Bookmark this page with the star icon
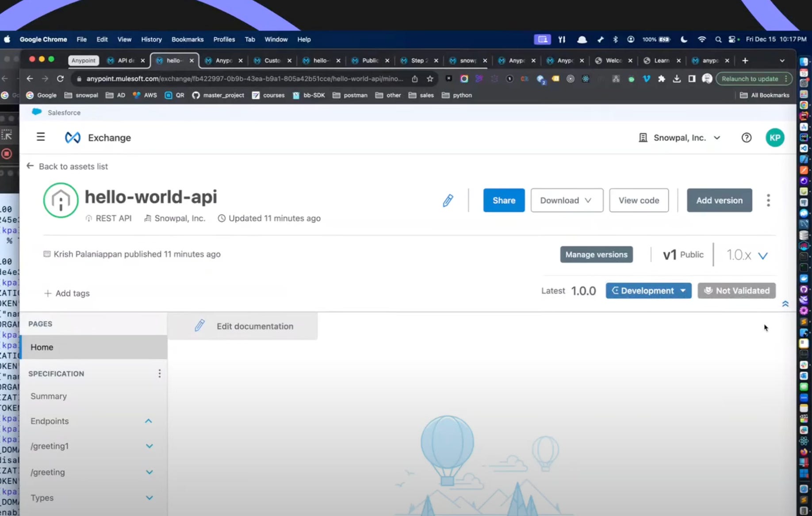Image resolution: width=812 pixels, height=516 pixels. click(x=430, y=79)
